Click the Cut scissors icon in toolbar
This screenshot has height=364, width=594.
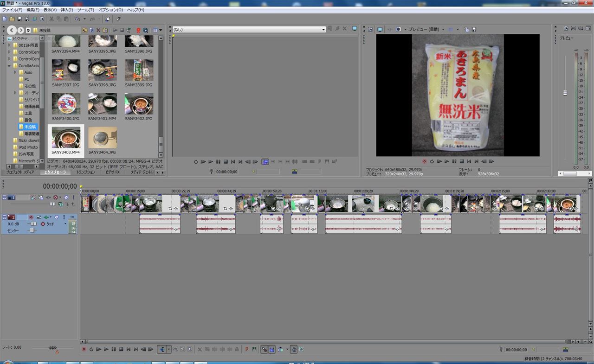point(52,19)
